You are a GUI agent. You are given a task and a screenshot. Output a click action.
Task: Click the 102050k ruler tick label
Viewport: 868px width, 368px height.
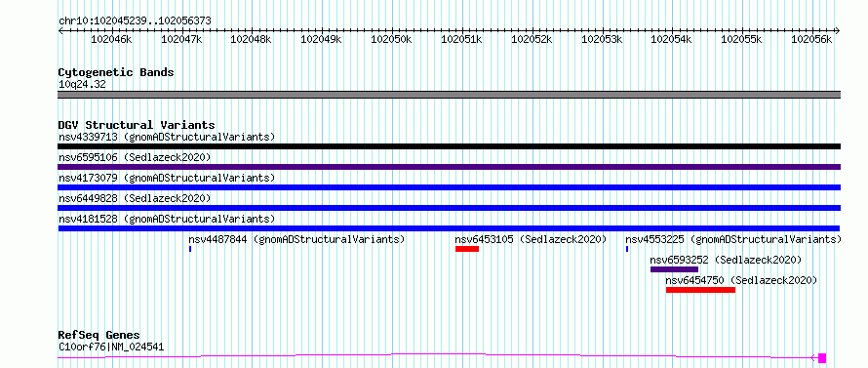[392, 40]
